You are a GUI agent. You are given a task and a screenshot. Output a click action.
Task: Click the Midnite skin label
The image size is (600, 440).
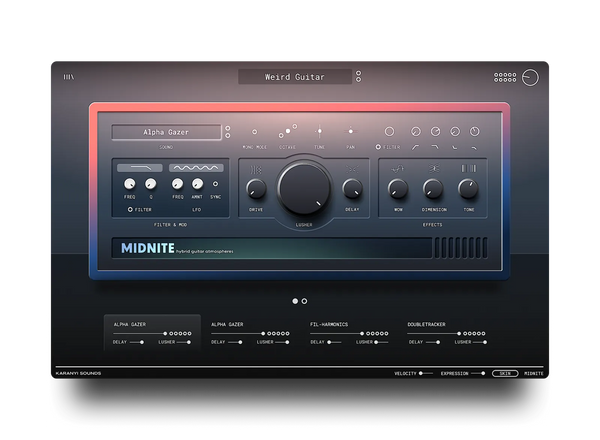pyautogui.click(x=534, y=373)
